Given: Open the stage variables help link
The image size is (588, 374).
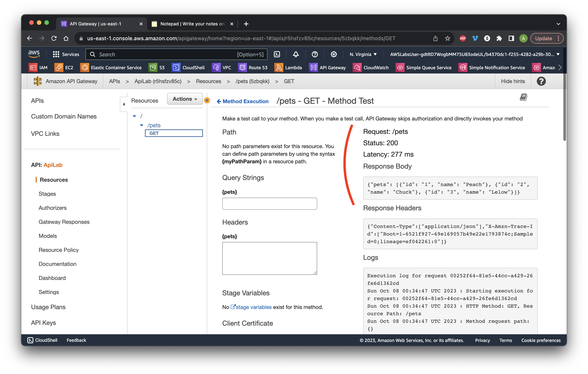Looking at the screenshot, I should tap(251, 307).
